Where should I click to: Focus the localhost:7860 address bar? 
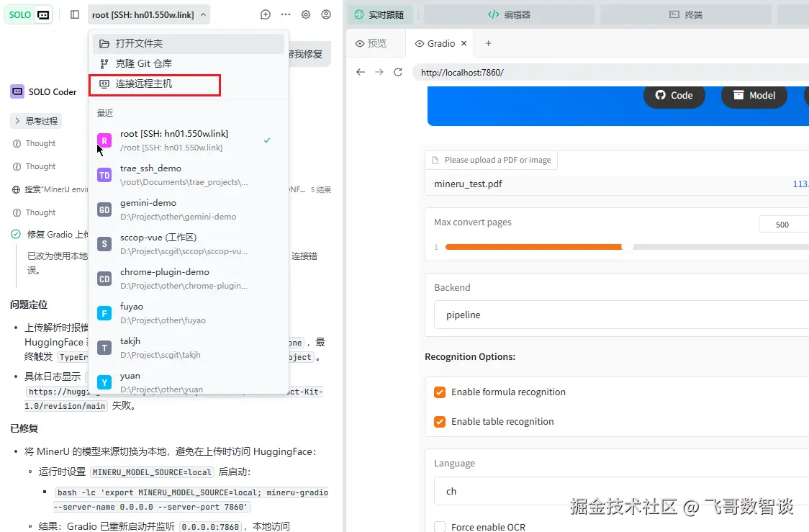click(611, 72)
